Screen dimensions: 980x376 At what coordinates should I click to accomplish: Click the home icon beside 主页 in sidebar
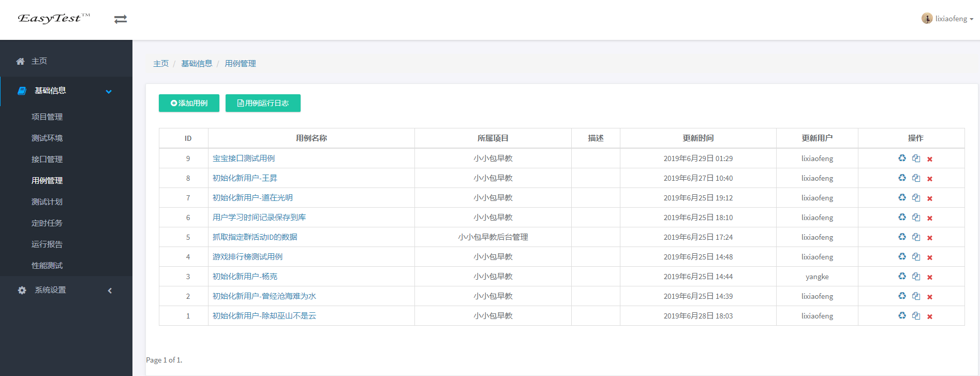coord(20,61)
